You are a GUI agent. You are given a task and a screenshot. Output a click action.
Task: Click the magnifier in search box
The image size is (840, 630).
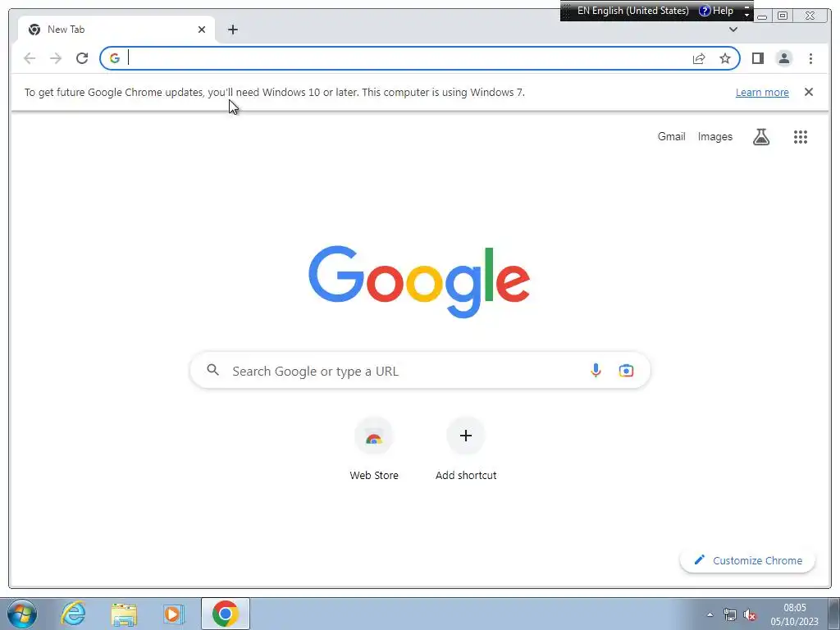click(212, 370)
